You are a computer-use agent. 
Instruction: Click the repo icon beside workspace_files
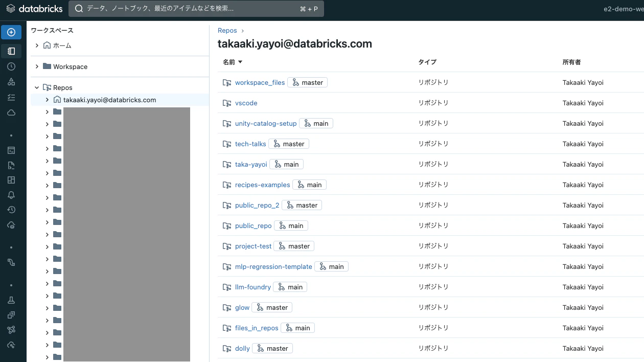pos(227,82)
